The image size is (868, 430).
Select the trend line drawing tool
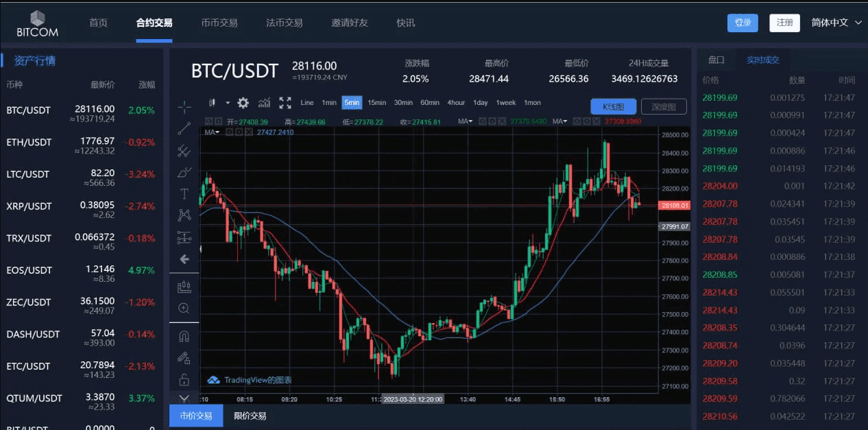click(x=184, y=128)
